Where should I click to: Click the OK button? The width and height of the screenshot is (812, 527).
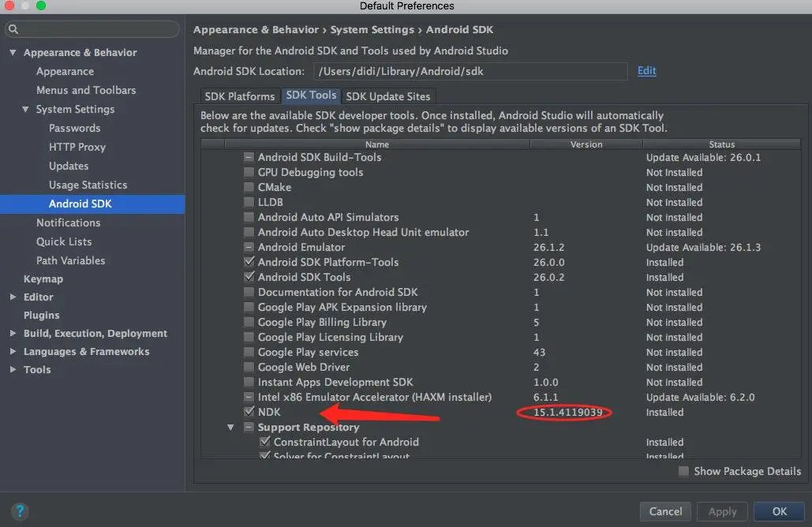(780, 511)
